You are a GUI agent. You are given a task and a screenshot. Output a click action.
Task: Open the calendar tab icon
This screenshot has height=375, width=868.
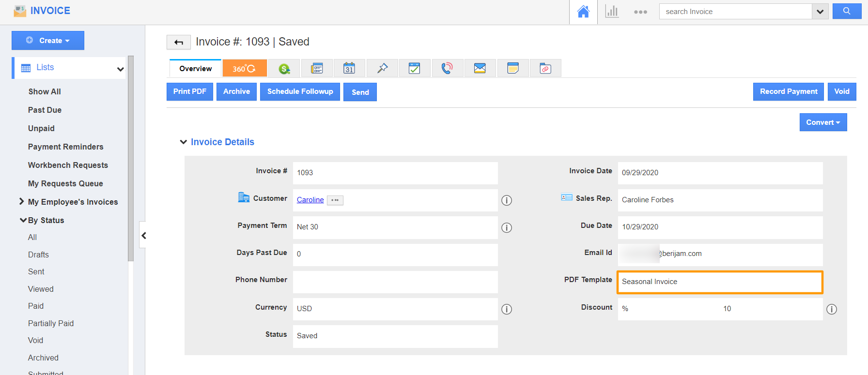pos(349,68)
